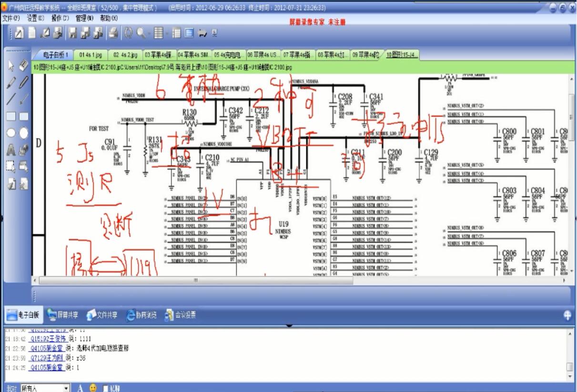Viewport: 577px width, 392px height.
Task: Open the tab starting with 04 苹果4s
Action: pos(194,55)
